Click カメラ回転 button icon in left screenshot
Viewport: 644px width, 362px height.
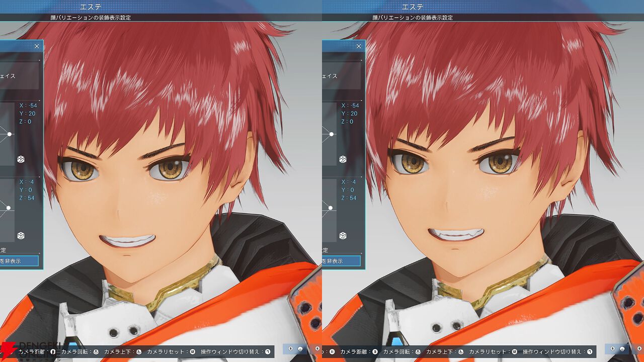click(x=96, y=352)
